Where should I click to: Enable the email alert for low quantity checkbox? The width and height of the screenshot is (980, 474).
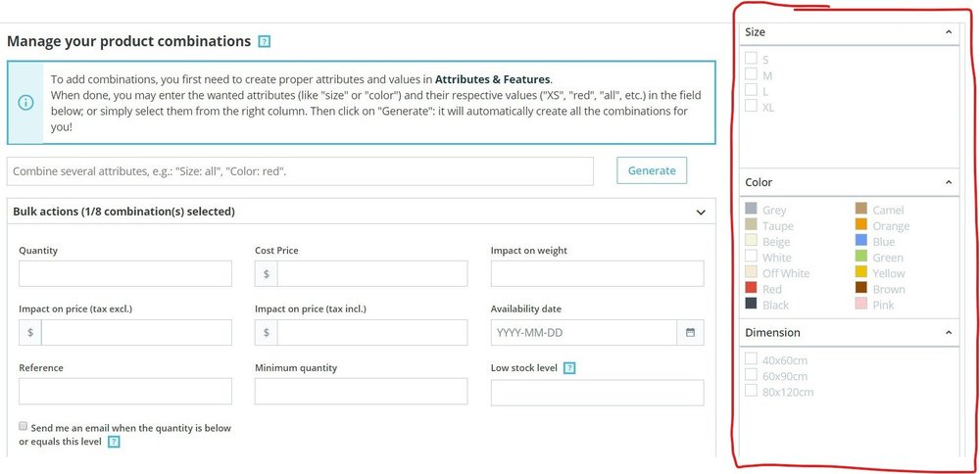pos(24,427)
